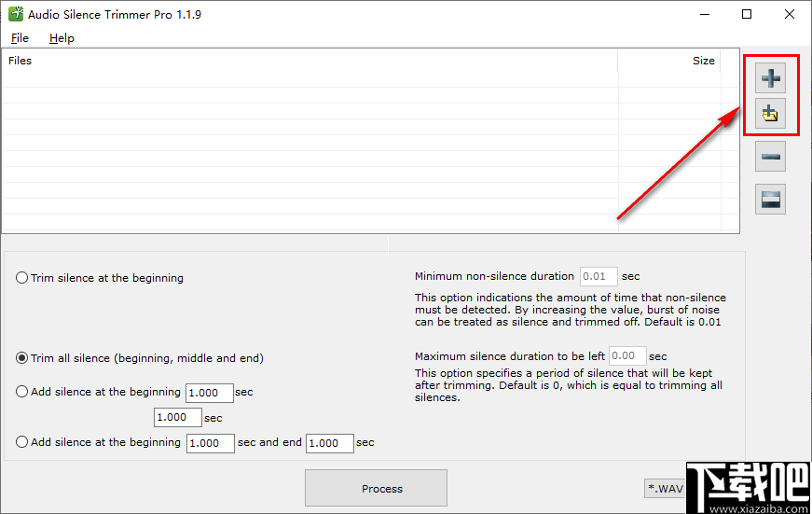Remove selected file with minus icon
The width and height of the screenshot is (812, 514).
point(770,157)
